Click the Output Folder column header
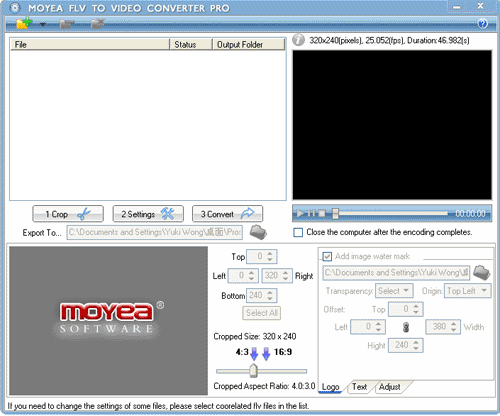 249,44
